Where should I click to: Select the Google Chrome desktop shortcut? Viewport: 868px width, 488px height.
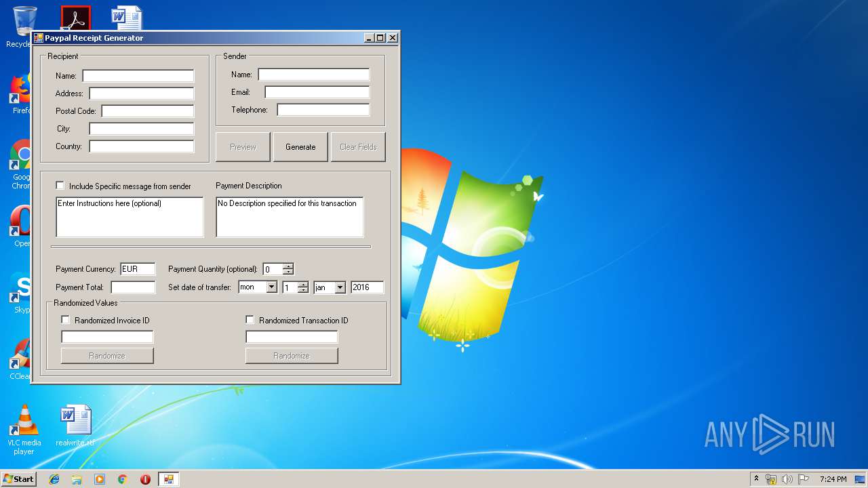22,165
